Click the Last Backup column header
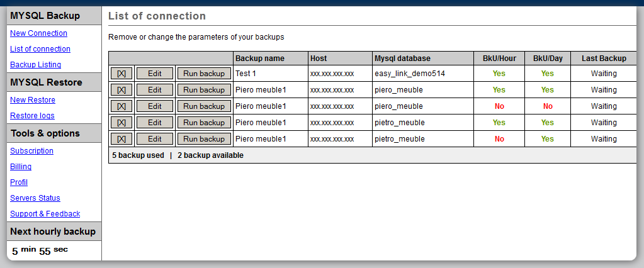This screenshot has height=268, width=644. (x=604, y=59)
